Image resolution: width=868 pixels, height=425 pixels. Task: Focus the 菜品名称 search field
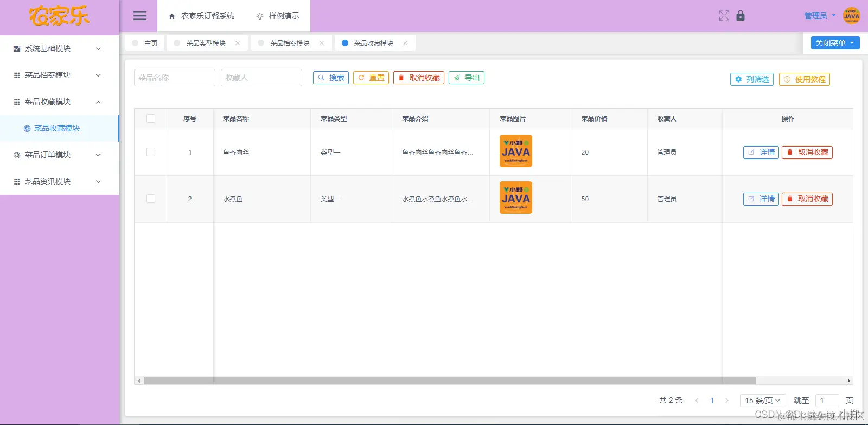click(175, 78)
